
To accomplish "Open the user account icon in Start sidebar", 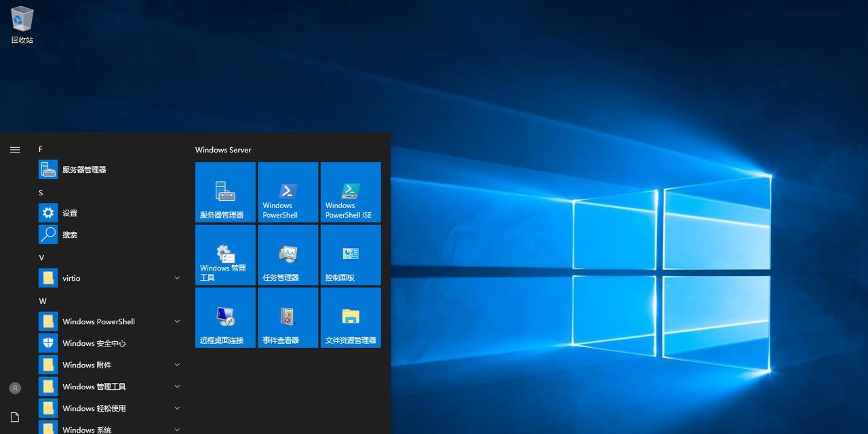I will [x=15, y=388].
